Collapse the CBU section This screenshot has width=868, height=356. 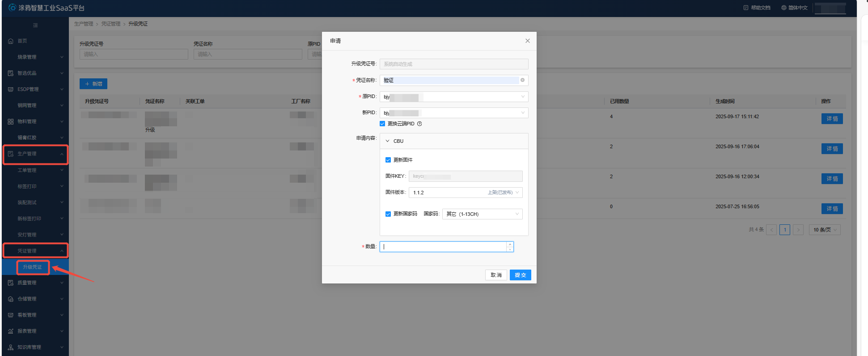[x=388, y=141]
